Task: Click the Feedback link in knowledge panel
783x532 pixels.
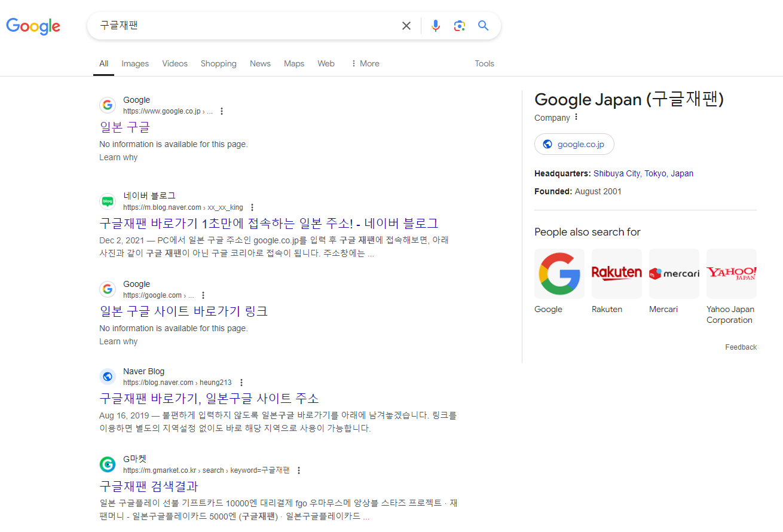Action: (741, 347)
